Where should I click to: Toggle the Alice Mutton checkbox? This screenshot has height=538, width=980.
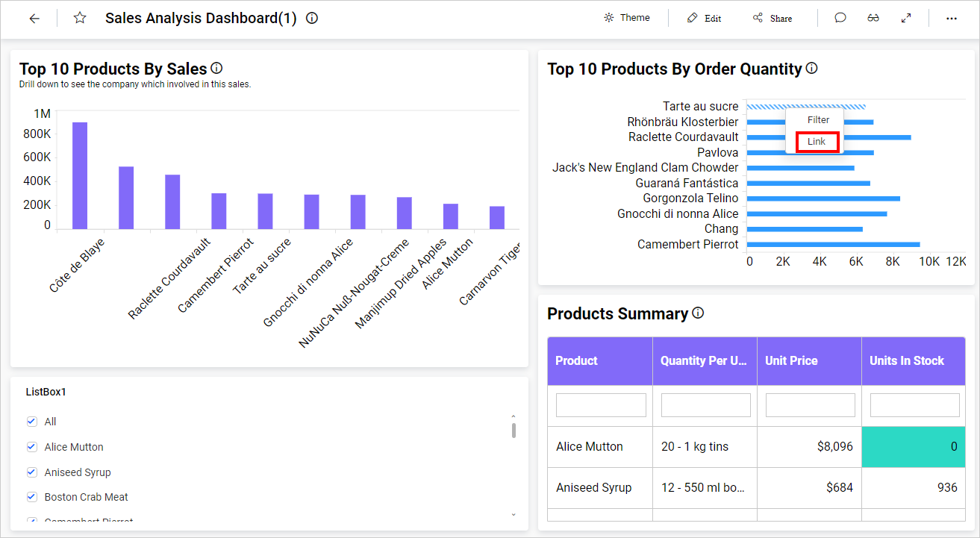coord(32,447)
